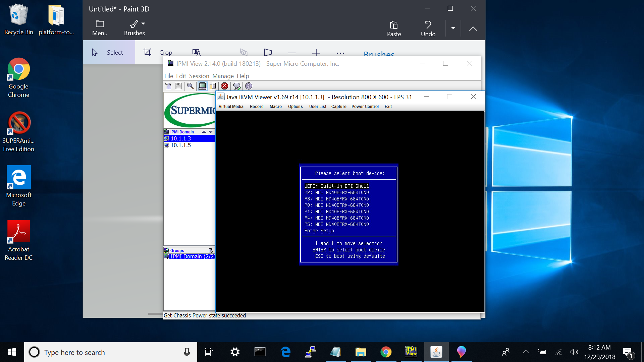The height and width of the screenshot is (362, 644).
Task: Click the new file icon in IPMI View toolbar
Action: point(168,86)
